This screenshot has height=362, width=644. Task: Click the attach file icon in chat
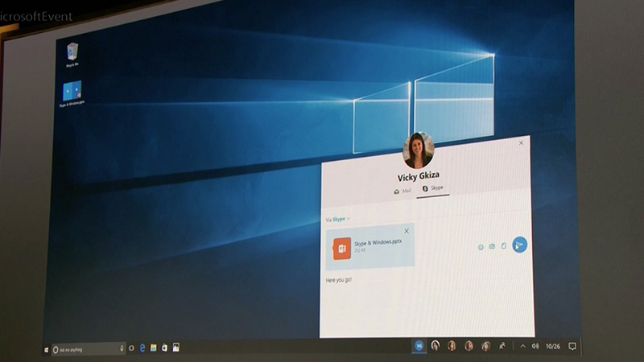pyautogui.click(x=504, y=246)
